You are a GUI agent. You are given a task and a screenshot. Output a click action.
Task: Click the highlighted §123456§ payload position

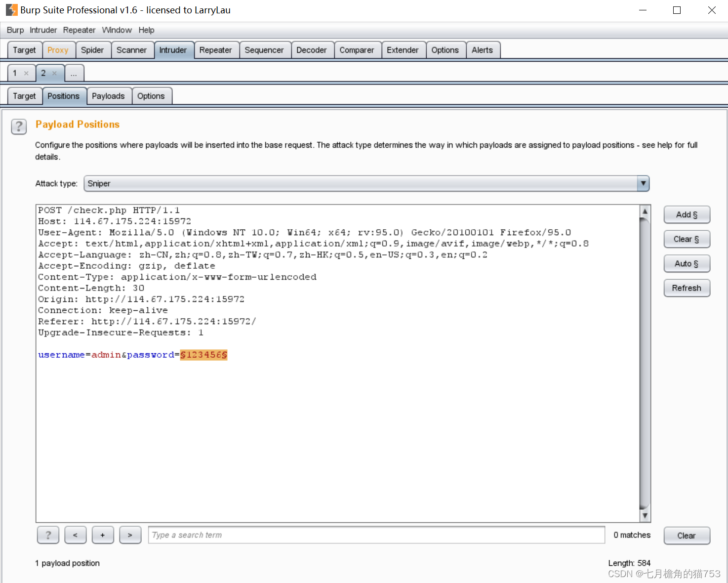203,355
